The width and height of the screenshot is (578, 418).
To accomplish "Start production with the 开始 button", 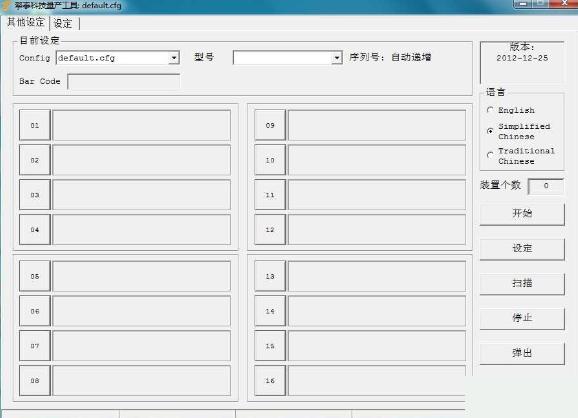I will pyautogui.click(x=522, y=213).
